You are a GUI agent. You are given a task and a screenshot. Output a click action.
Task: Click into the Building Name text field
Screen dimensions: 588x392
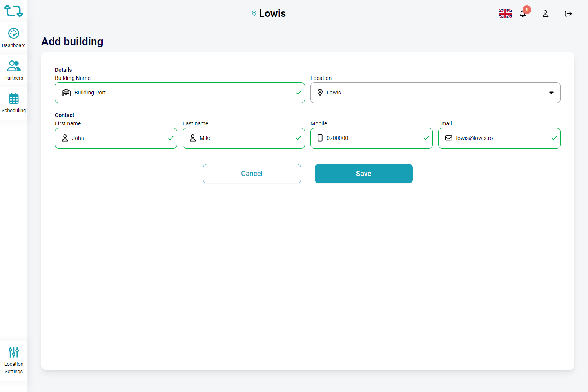pyautogui.click(x=180, y=93)
